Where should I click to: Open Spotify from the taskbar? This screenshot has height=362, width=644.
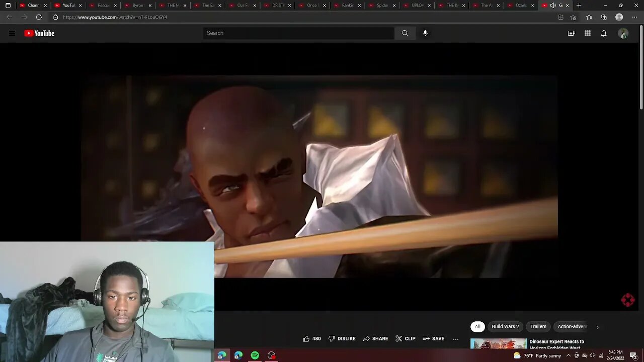click(255, 355)
